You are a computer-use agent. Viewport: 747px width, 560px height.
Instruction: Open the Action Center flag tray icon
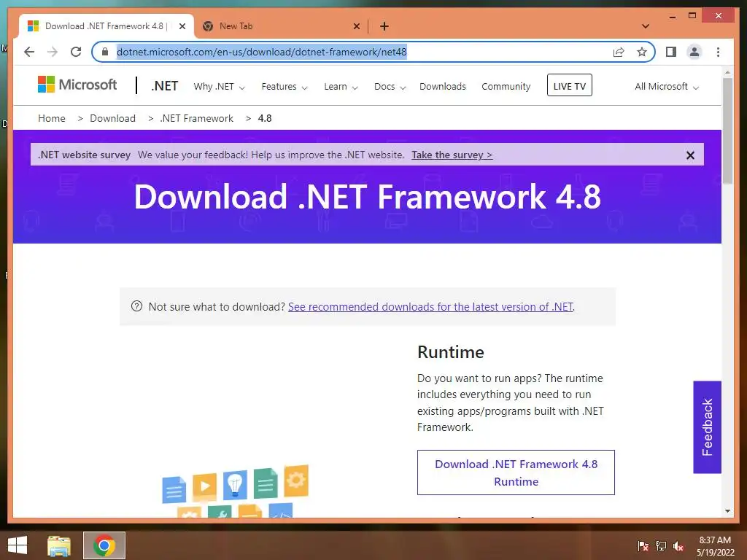tap(643, 545)
